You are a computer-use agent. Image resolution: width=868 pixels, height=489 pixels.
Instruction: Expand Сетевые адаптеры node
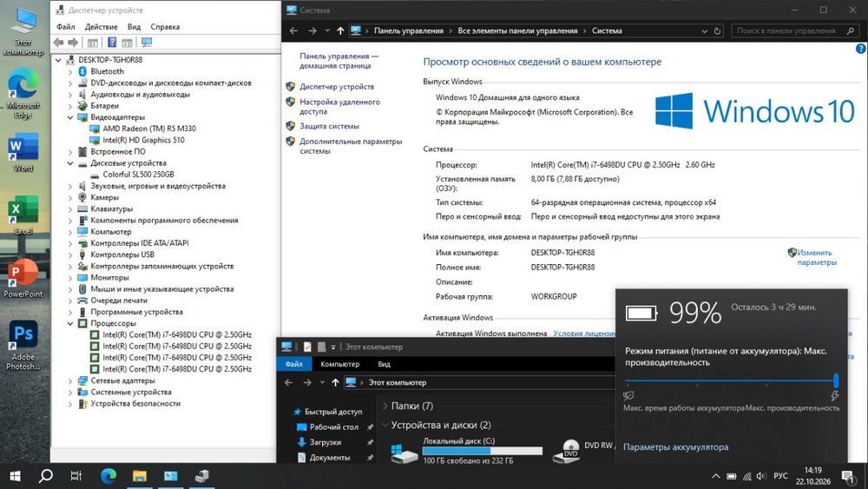pyautogui.click(x=70, y=381)
